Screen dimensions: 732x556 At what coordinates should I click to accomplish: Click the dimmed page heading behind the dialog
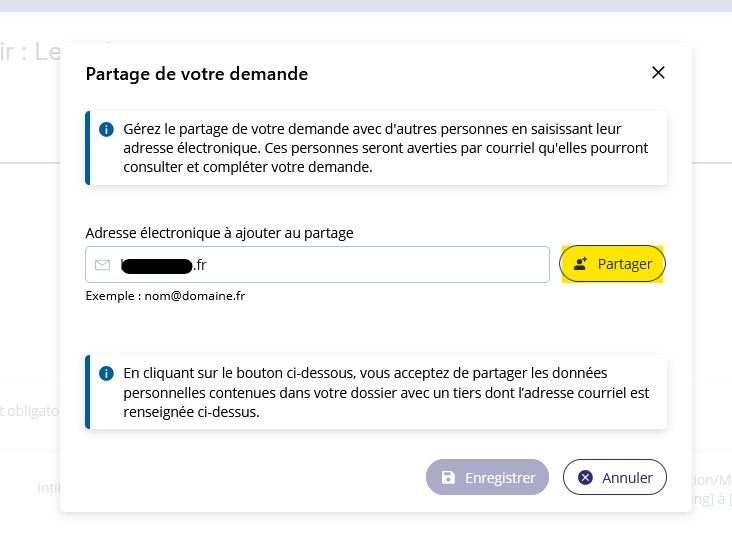[x=30, y=51]
